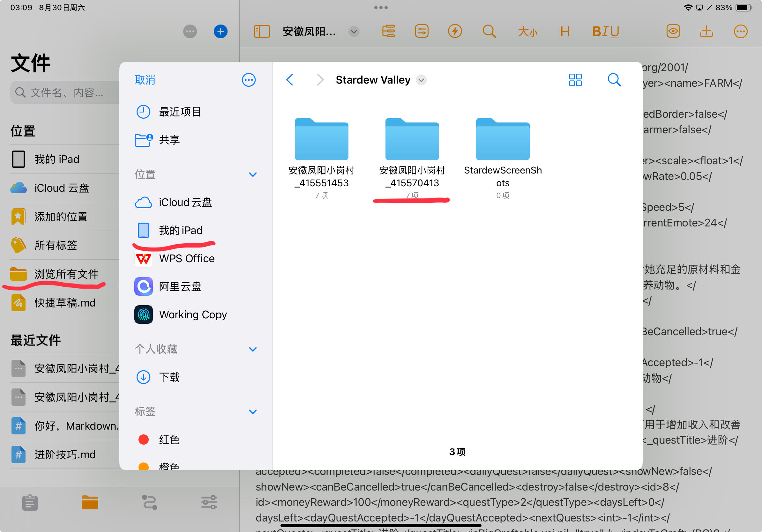Tap the battery indicator in status bar

tap(743, 8)
